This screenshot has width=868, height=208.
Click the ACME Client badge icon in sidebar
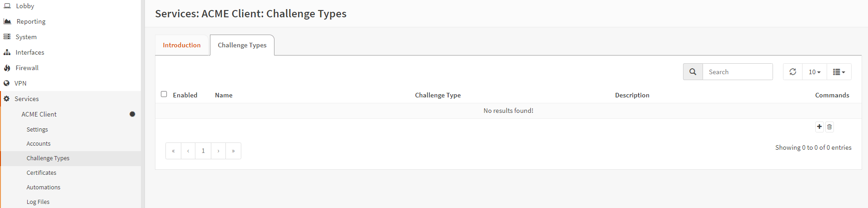(132, 114)
